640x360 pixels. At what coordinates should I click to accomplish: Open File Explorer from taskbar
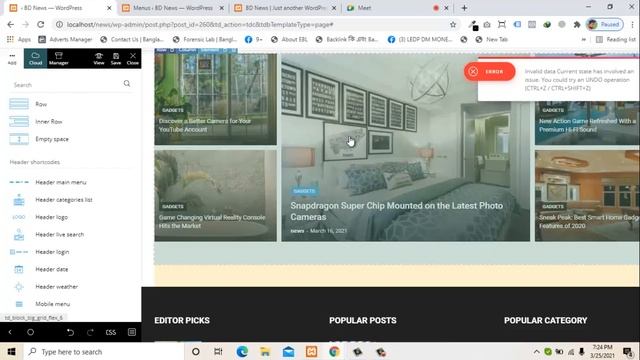click(x=265, y=351)
